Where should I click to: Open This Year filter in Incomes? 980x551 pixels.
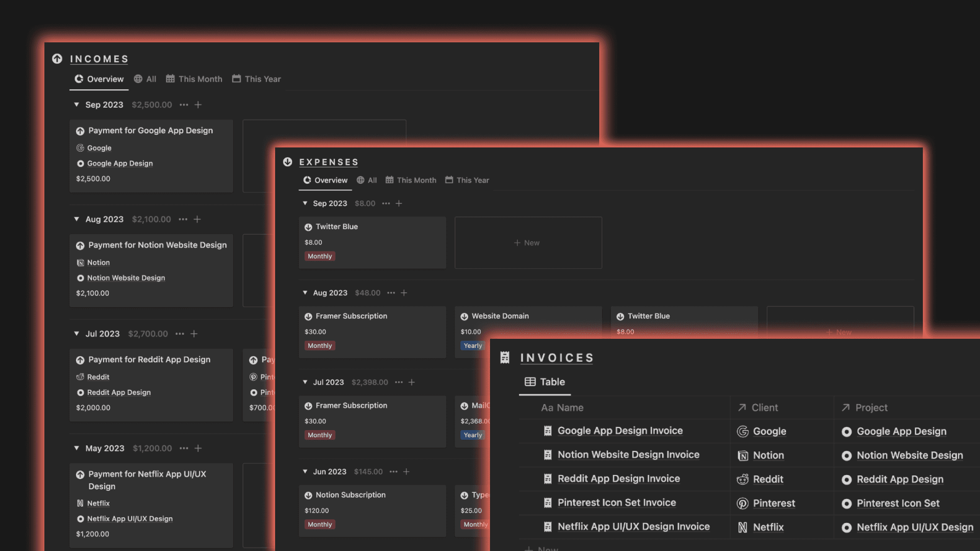(262, 79)
